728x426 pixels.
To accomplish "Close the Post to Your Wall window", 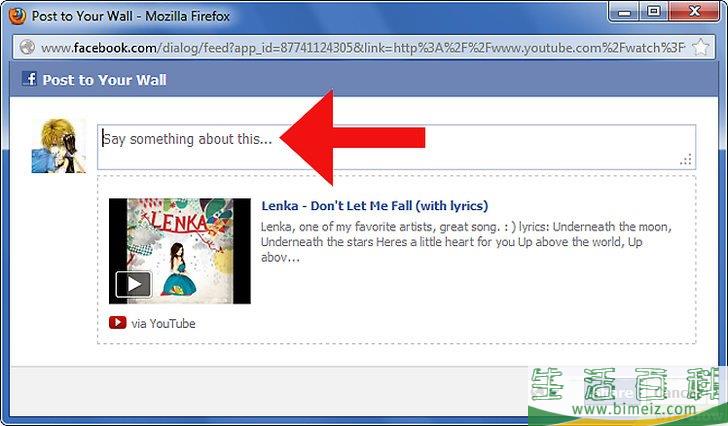I will coord(695,12).
